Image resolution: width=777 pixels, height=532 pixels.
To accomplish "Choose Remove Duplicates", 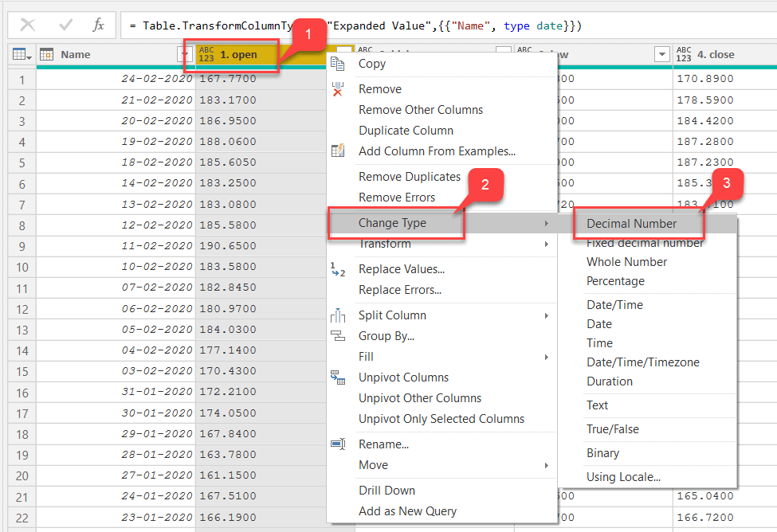I will point(410,176).
